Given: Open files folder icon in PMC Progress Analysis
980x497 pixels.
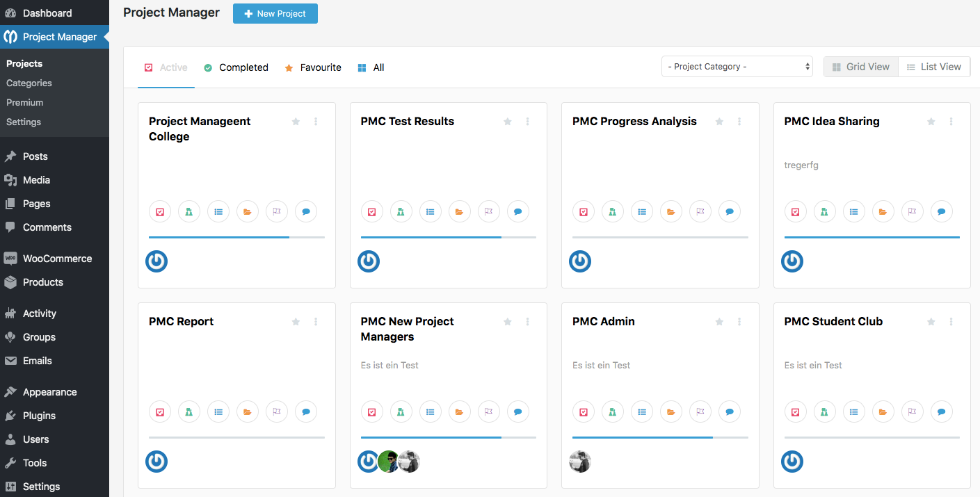Looking at the screenshot, I should 670,212.
